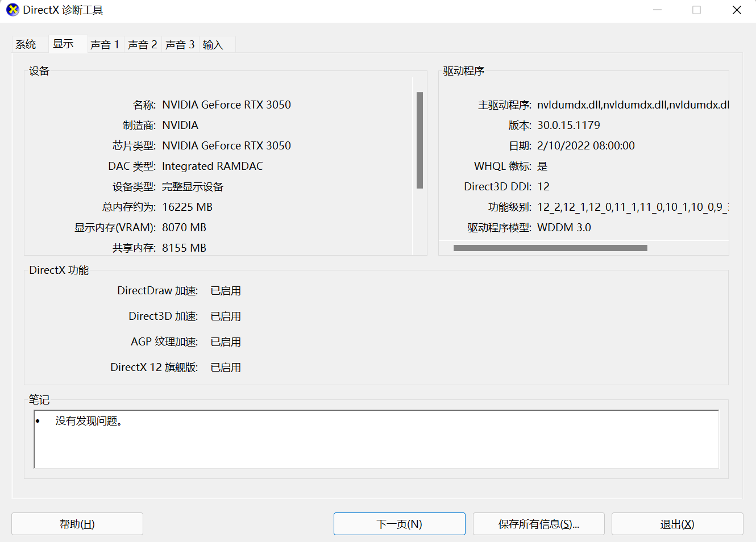Click the 完整显示设备 device type value
The height and width of the screenshot is (542, 756).
193,186
